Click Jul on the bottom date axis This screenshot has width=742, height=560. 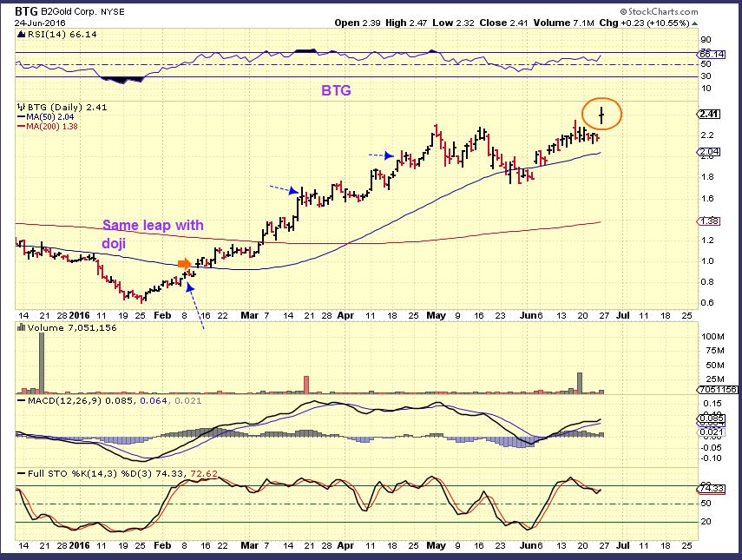point(623,545)
